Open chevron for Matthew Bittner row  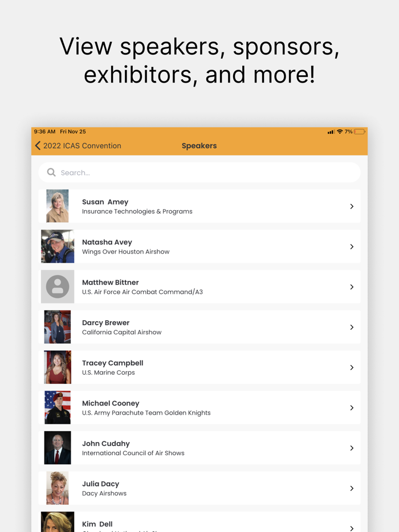click(x=352, y=287)
